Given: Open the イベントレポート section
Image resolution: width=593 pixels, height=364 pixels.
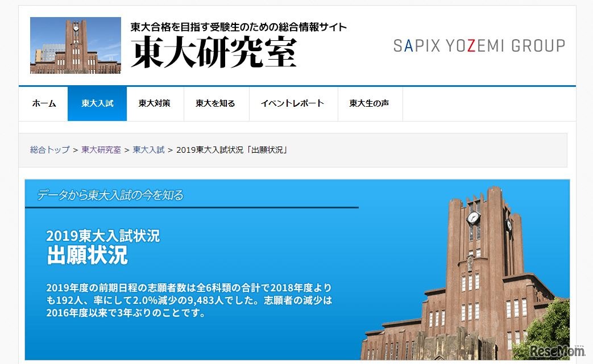Looking at the screenshot, I should pyautogui.click(x=292, y=103).
